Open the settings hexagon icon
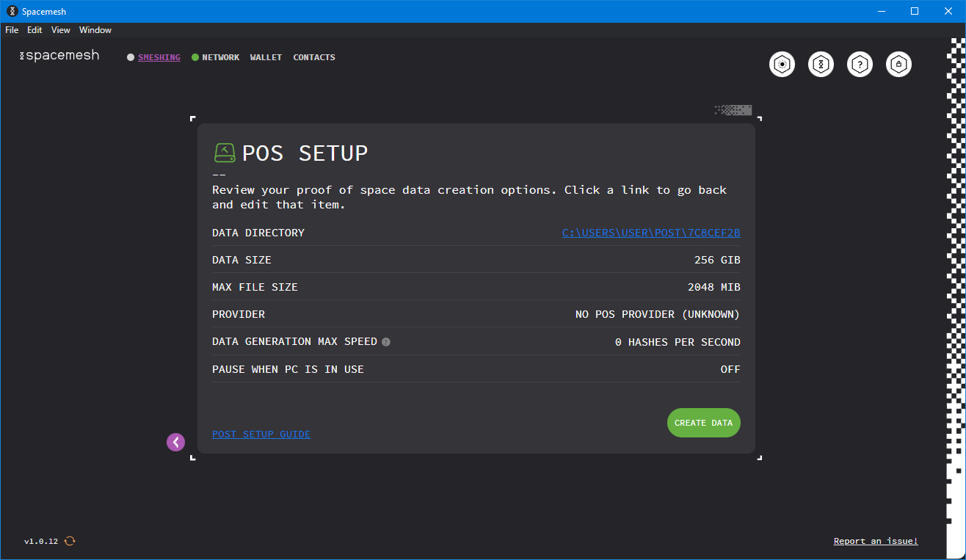 pyautogui.click(x=782, y=65)
